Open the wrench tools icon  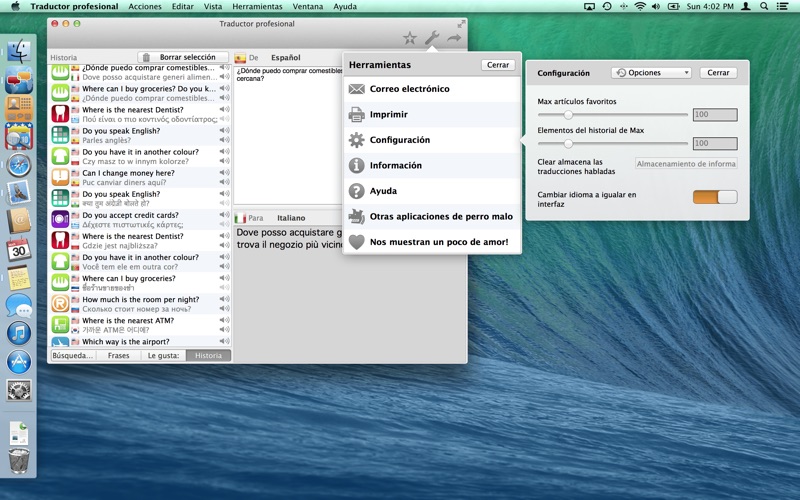coord(432,39)
